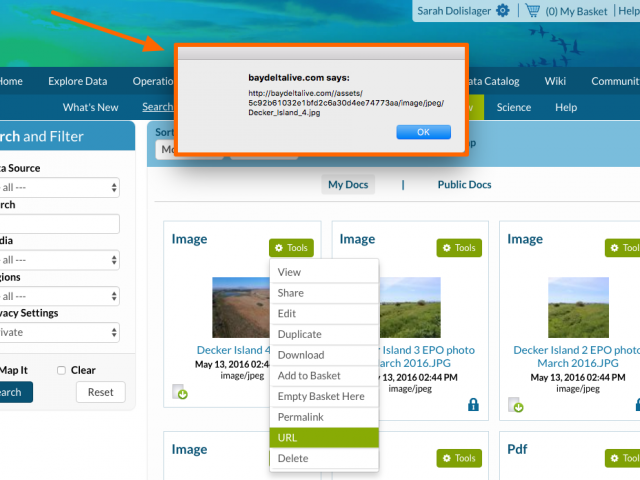Open the Decker Island 3 EPO photo thumbnail

coord(410,307)
